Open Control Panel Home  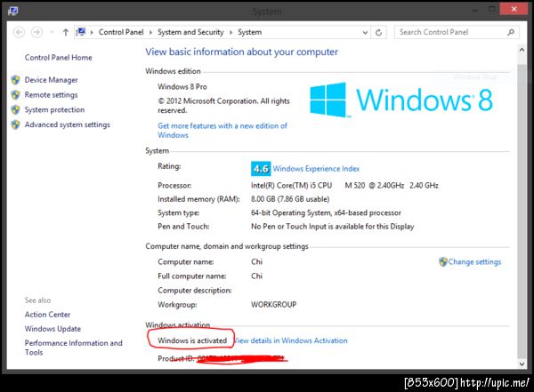point(58,58)
